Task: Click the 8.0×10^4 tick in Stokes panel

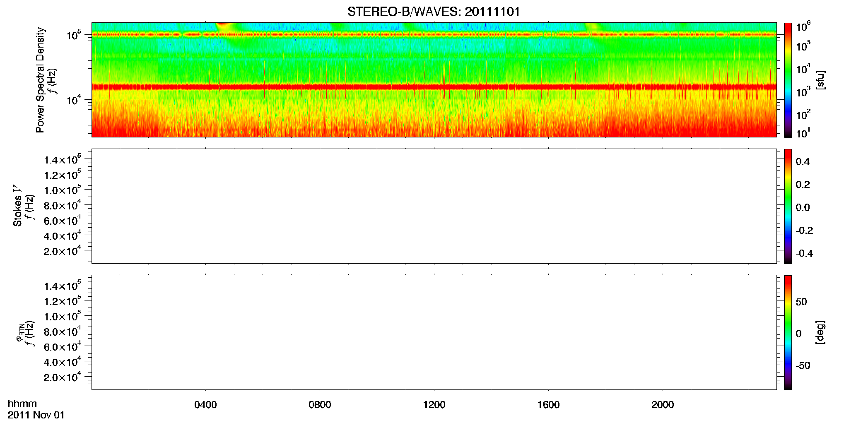Action: pyautogui.click(x=62, y=206)
